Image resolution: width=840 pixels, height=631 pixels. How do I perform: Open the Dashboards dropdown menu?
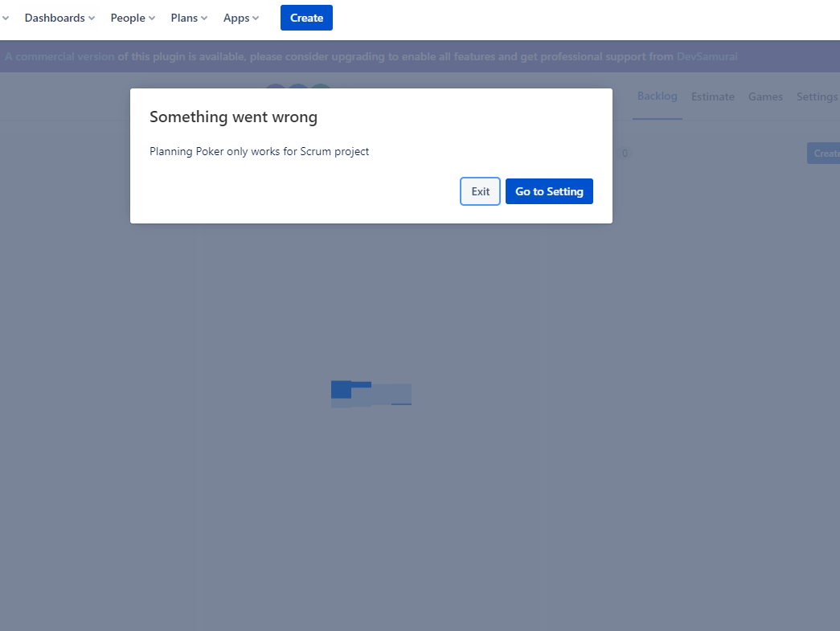coord(59,18)
